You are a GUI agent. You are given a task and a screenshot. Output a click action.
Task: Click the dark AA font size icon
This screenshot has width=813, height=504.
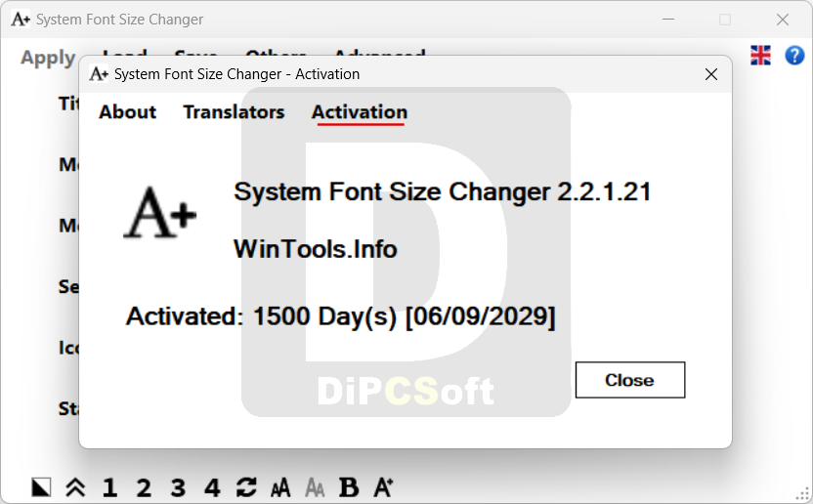click(280, 487)
